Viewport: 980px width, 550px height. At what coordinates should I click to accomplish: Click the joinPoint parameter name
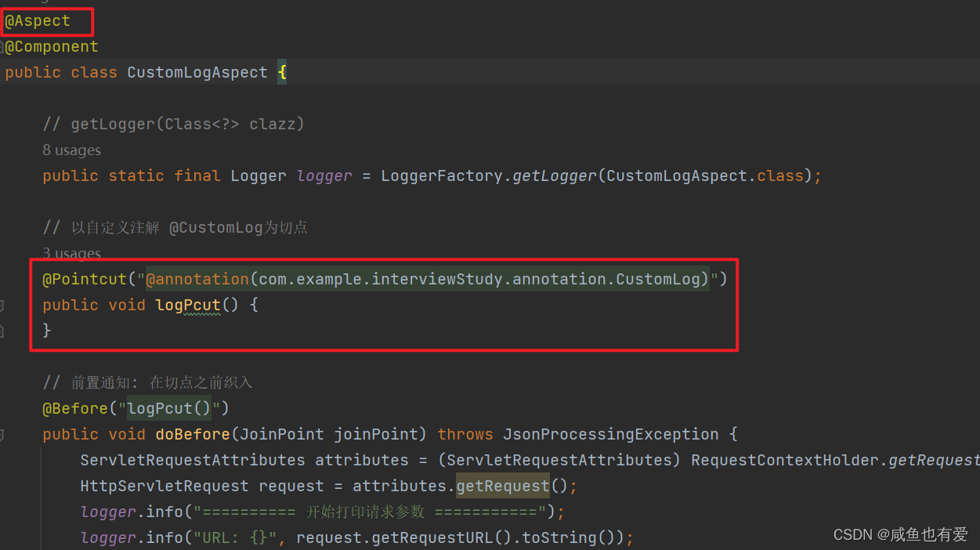(x=376, y=434)
